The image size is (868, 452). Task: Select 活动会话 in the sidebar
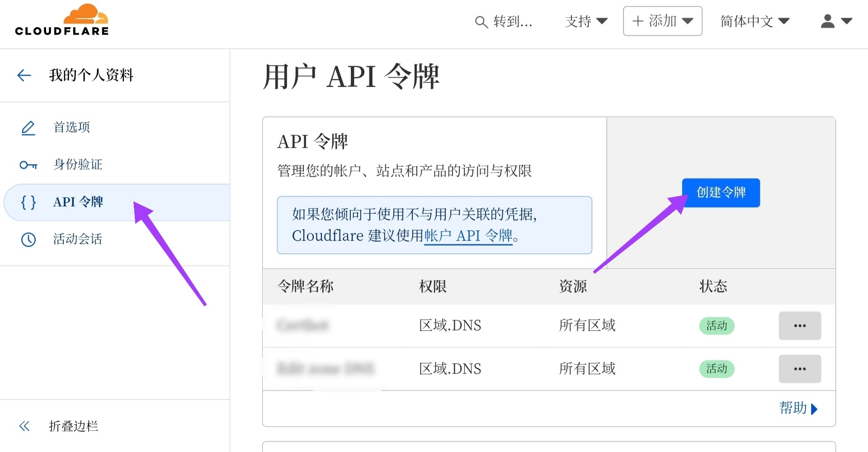pyautogui.click(x=78, y=239)
